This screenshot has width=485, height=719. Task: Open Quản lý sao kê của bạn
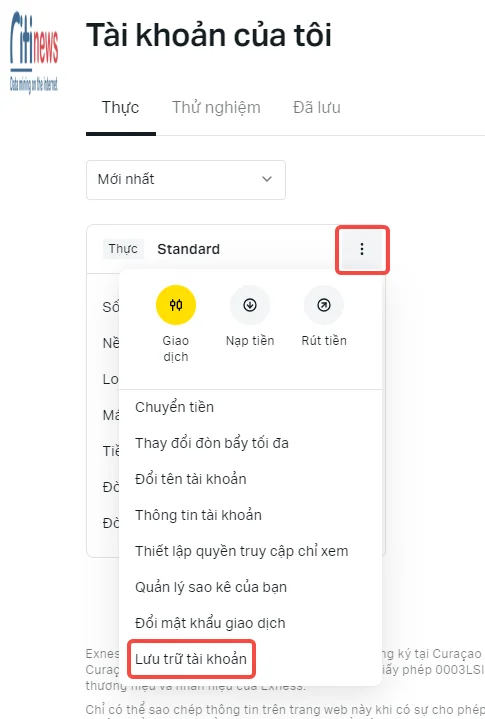tap(211, 587)
